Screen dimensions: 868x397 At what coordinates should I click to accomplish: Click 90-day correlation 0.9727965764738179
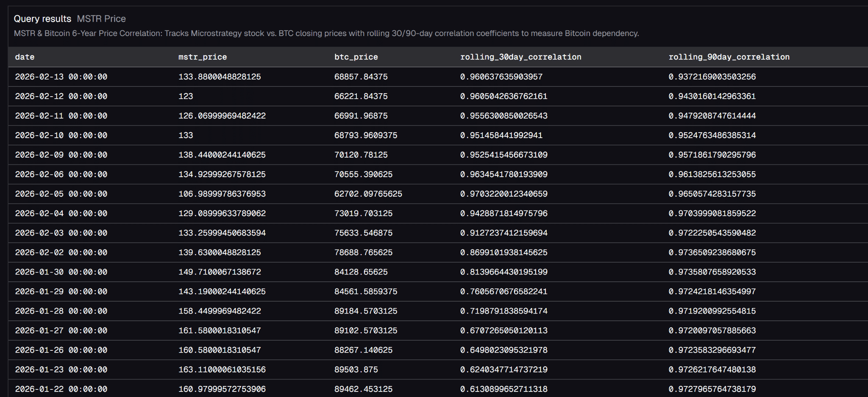tap(712, 389)
